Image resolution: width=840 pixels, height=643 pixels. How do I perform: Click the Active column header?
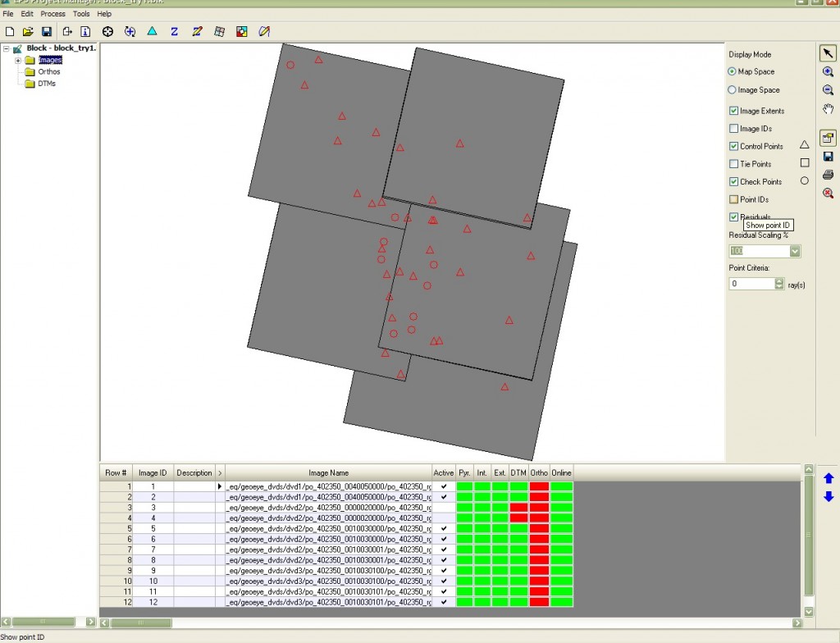(x=444, y=473)
